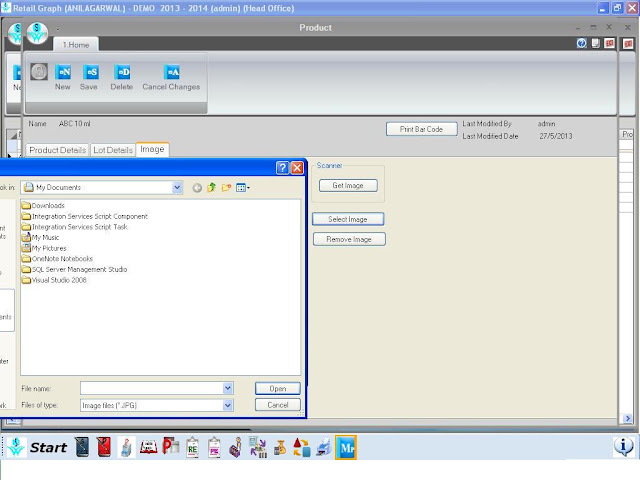This screenshot has width=640, height=480.
Task: Open the View menu dropdown in dialog
Action: pos(243,188)
